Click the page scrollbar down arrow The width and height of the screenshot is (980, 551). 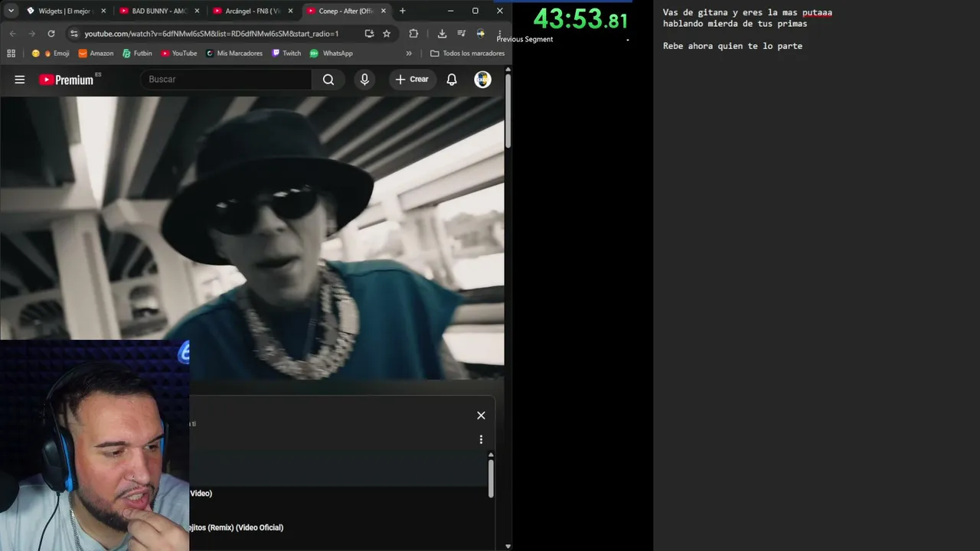[508, 546]
